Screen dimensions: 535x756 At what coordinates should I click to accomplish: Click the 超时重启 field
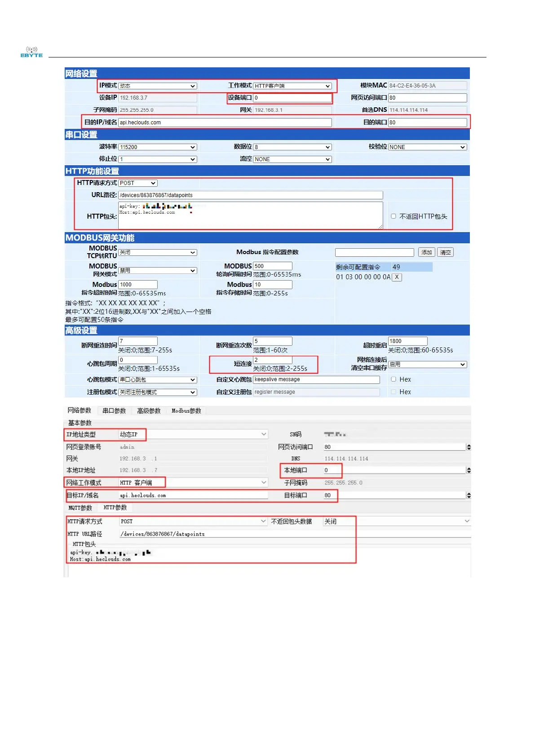tap(408, 341)
